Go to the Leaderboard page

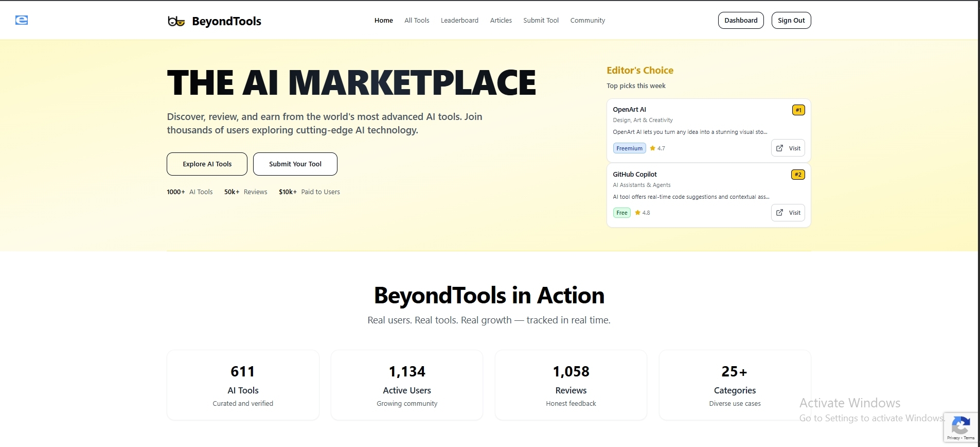pyautogui.click(x=459, y=21)
